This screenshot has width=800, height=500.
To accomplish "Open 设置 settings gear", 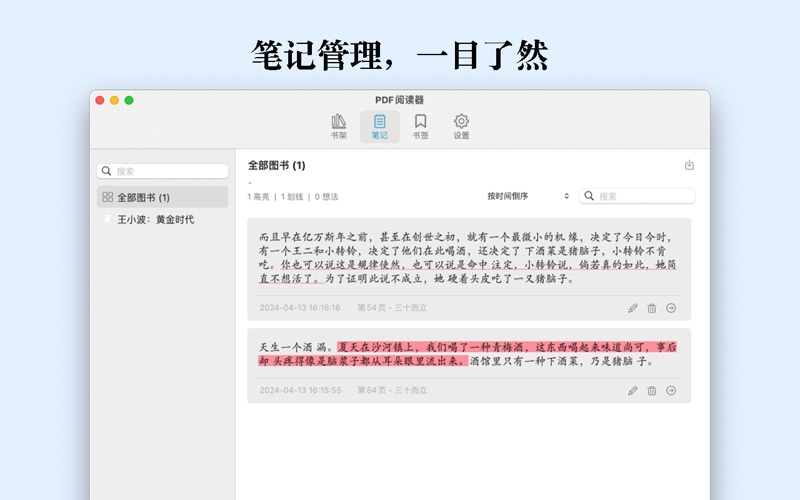I will click(461, 126).
